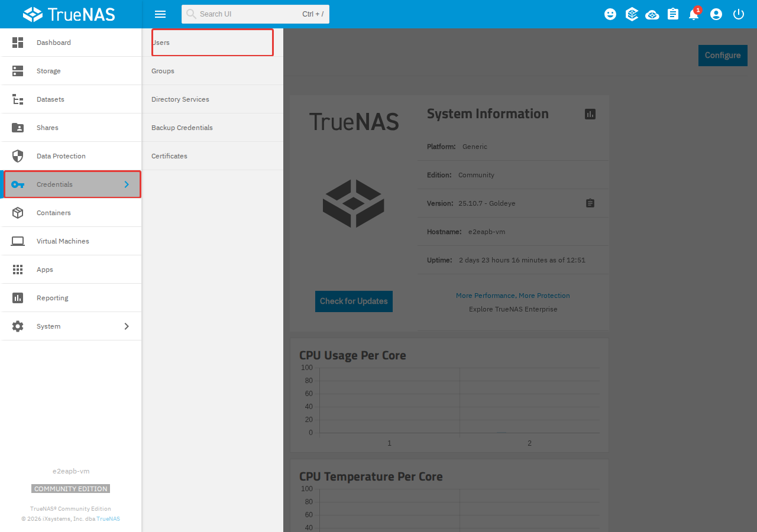757x532 pixels.
Task: Open Users from Credentials submenu
Action: tap(212, 43)
